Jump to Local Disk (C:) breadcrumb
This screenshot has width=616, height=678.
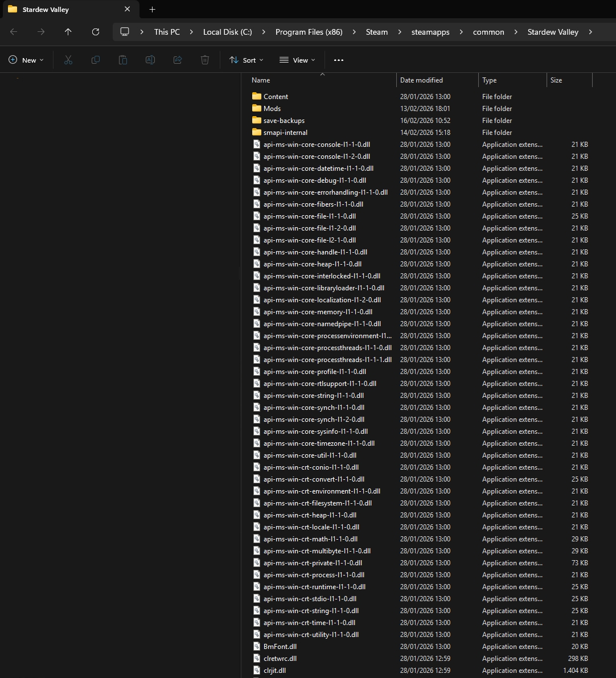point(227,32)
